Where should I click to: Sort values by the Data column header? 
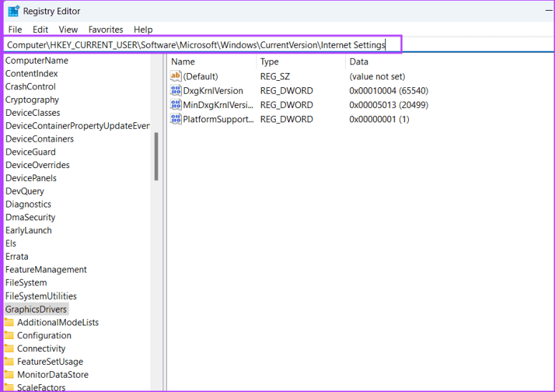pyautogui.click(x=359, y=62)
